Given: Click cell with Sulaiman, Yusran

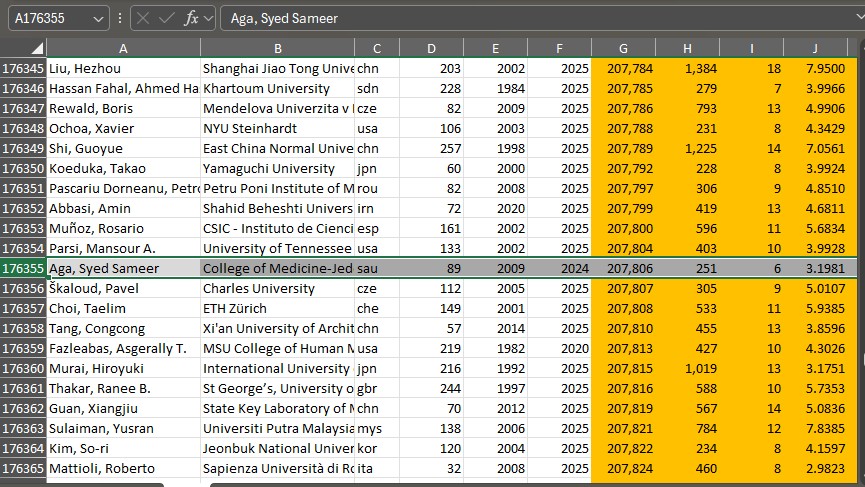Looking at the screenshot, I should (124, 429).
